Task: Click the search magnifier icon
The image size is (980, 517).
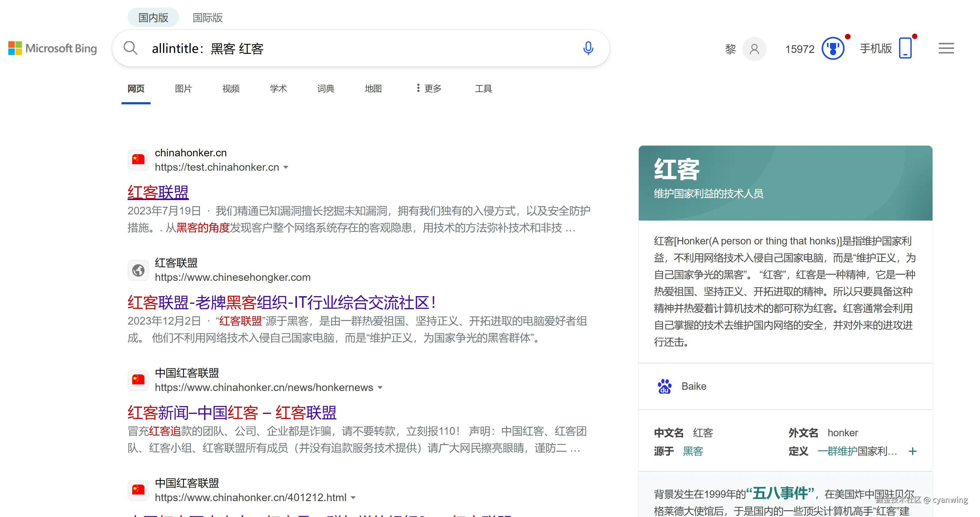Action: coord(130,48)
